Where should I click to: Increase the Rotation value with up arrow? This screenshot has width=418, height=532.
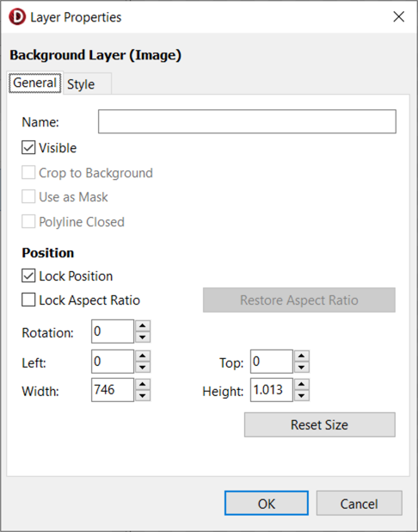tap(143, 325)
